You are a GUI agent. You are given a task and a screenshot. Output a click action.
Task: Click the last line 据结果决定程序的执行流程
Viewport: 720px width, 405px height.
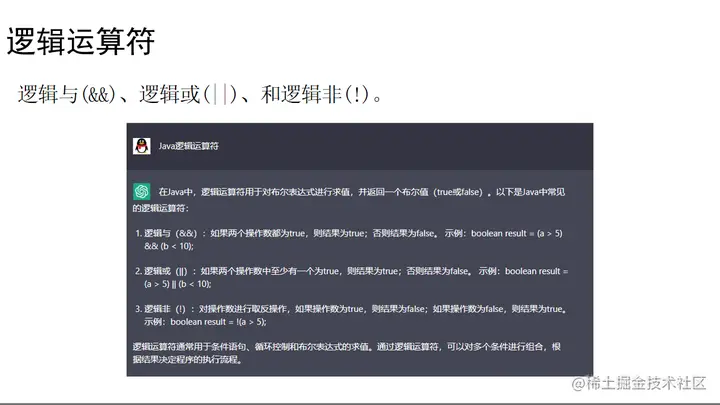click(x=187, y=359)
